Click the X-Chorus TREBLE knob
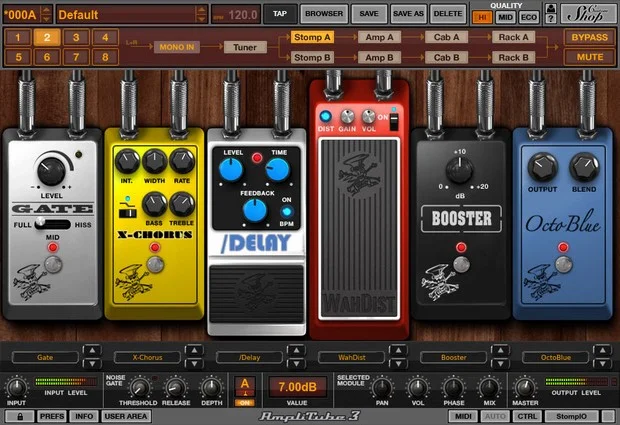 (x=182, y=204)
